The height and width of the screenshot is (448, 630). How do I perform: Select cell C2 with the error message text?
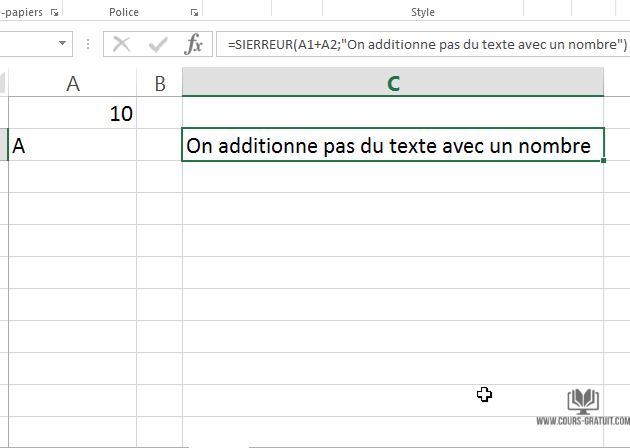[x=393, y=146]
